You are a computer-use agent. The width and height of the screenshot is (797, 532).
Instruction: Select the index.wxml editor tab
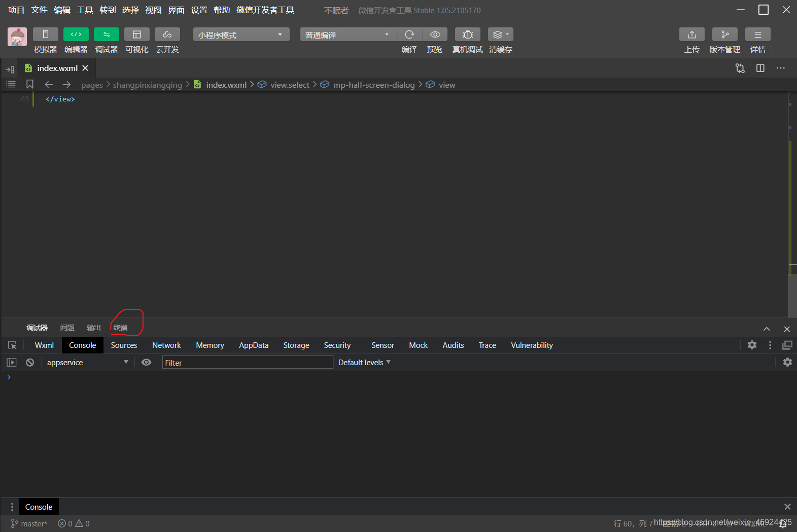point(57,68)
